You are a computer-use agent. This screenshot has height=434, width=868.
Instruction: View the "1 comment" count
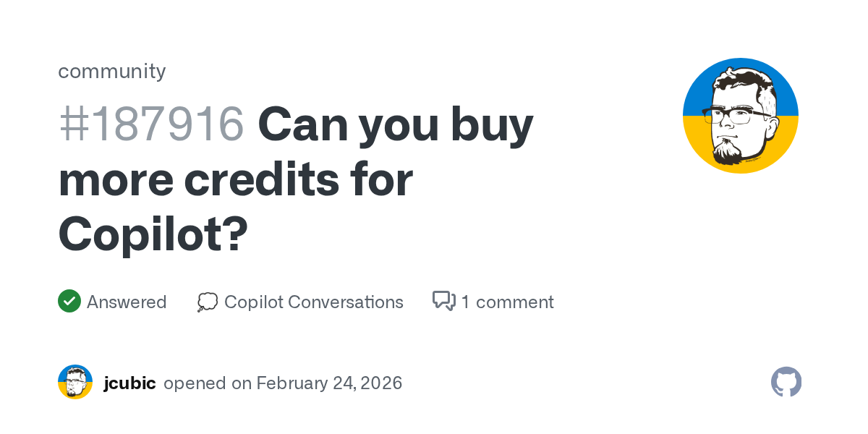point(507,302)
